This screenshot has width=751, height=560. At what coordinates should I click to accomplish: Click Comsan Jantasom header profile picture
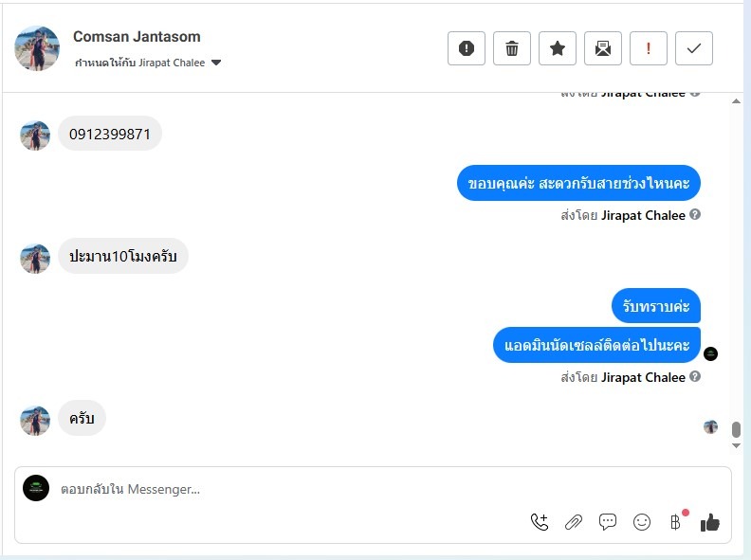[x=37, y=48]
